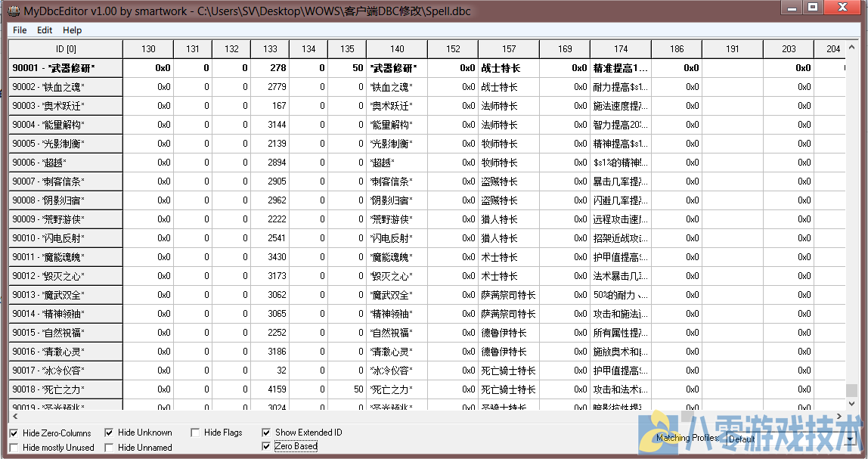Click the ID [0] column header
The height and width of the screenshot is (459, 868).
(65, 49)
